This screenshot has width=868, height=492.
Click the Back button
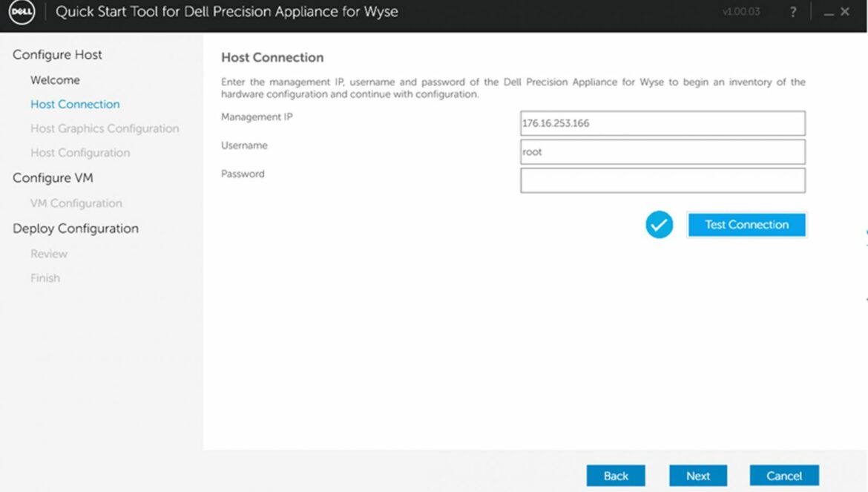pos(616,476)
